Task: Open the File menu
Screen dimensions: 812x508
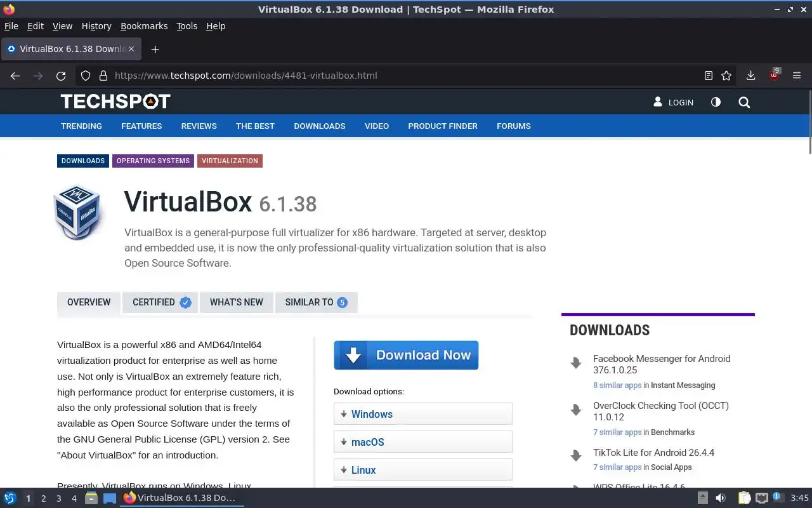Action: 11,26
